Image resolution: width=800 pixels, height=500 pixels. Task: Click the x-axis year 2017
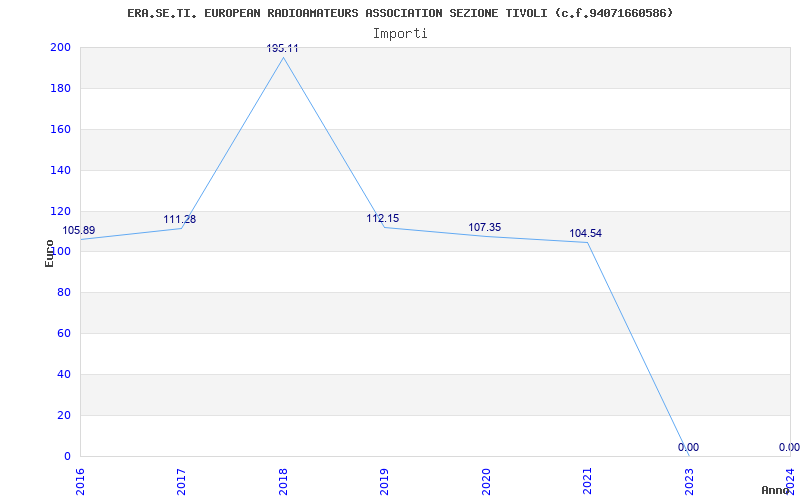tap(182, 482)
